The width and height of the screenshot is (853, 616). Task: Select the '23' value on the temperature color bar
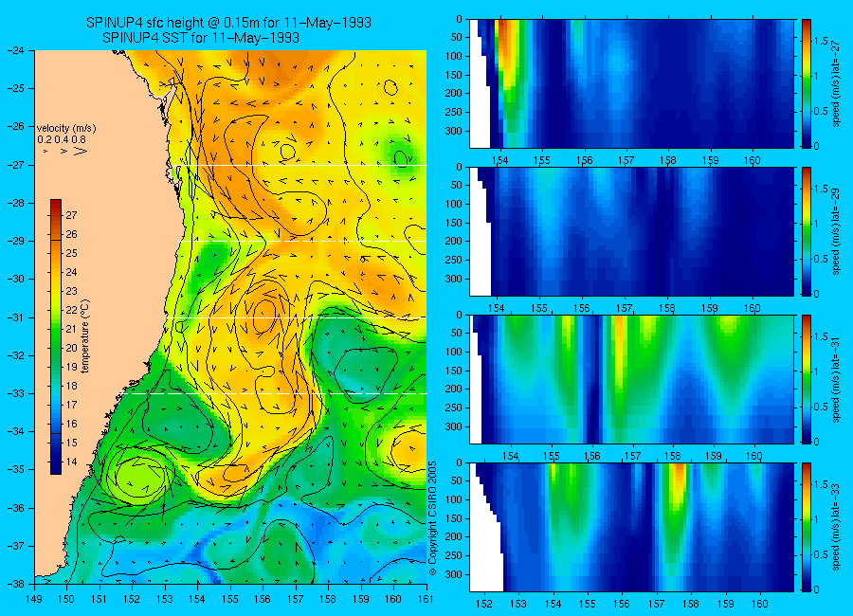click(72, 291)
